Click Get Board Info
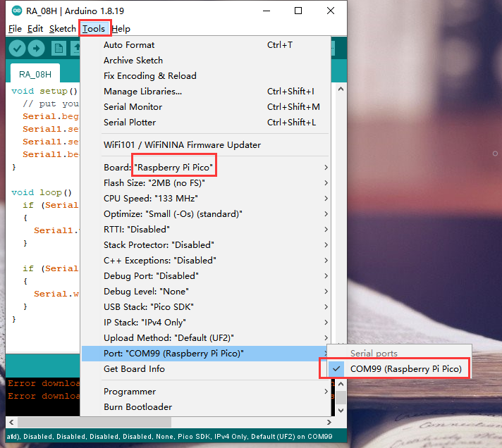The width and height of the screenshot is (502, 448). coord(206,369)
